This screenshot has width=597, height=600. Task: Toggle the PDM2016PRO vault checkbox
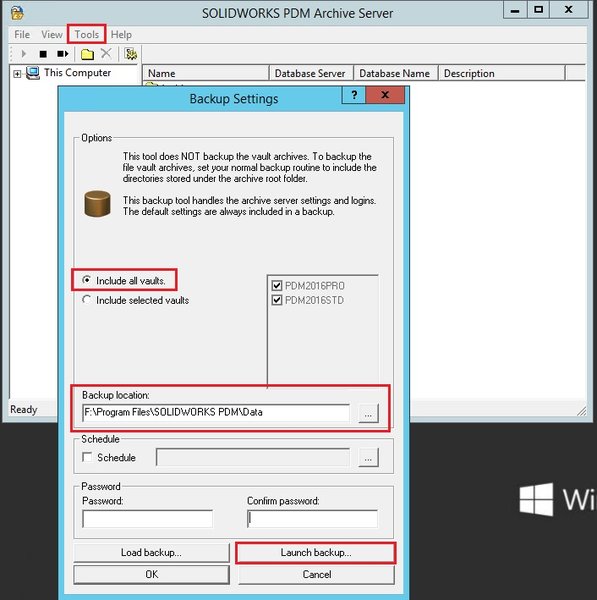tap(277, 285)
